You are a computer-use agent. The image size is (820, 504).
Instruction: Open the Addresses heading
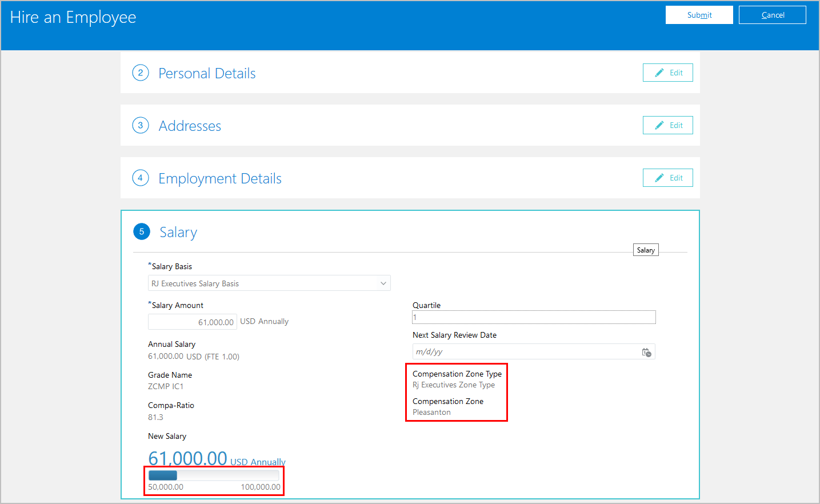pyautogui.click(x=190, y=126)
